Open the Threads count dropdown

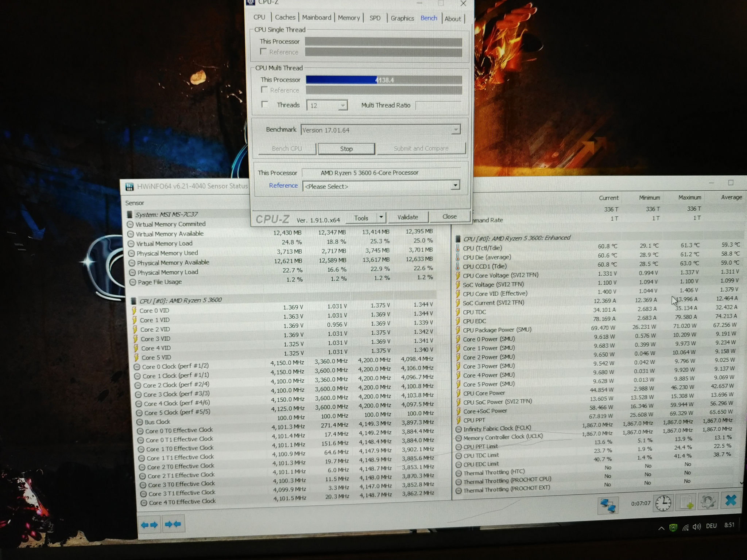(x=342, y=106)
